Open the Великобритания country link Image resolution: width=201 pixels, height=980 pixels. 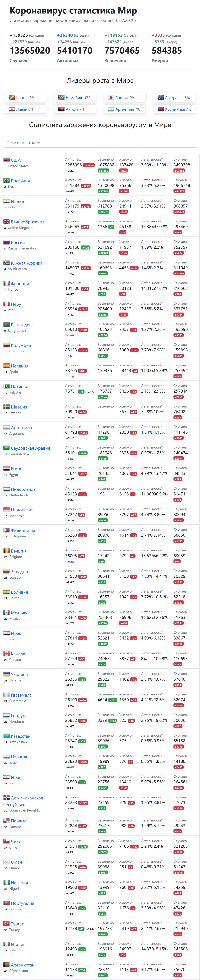[x=27, y=222]
